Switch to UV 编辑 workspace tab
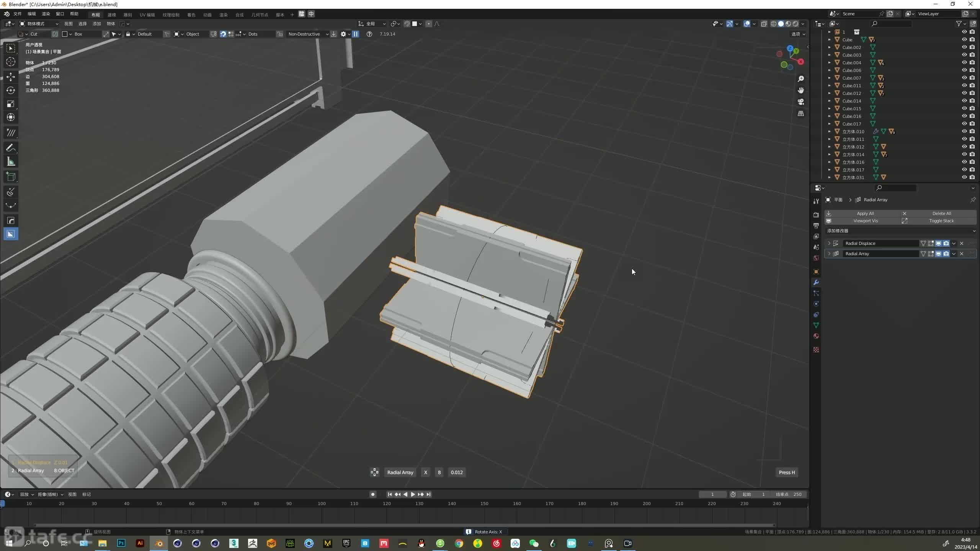This screenshot has width=980, height=551. click(147, 15)
